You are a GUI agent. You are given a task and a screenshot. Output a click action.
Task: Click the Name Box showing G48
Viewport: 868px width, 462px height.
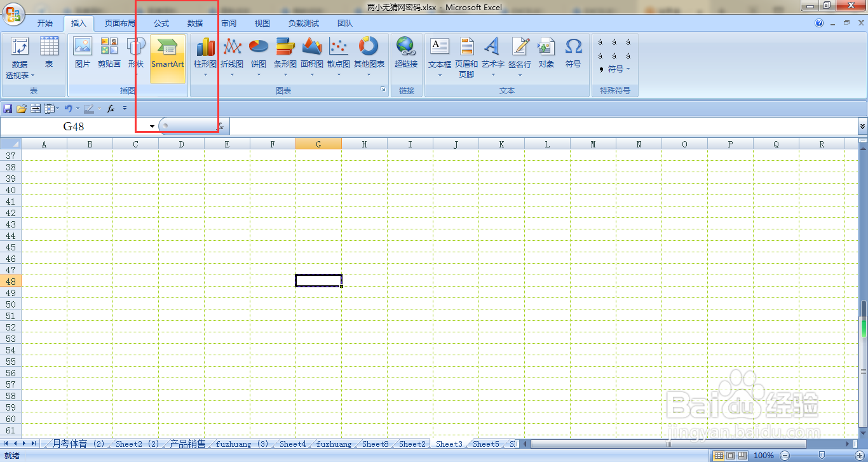[74, 126]
